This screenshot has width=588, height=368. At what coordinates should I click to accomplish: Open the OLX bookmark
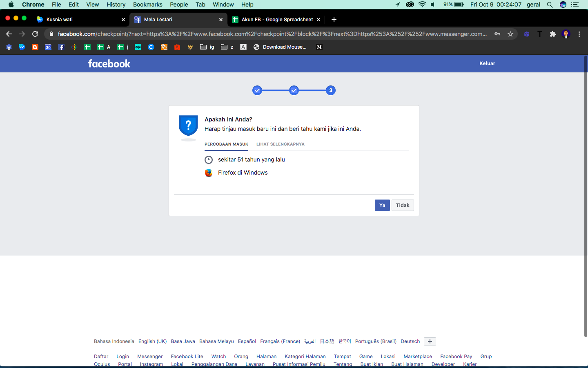[x=138, y=47]
